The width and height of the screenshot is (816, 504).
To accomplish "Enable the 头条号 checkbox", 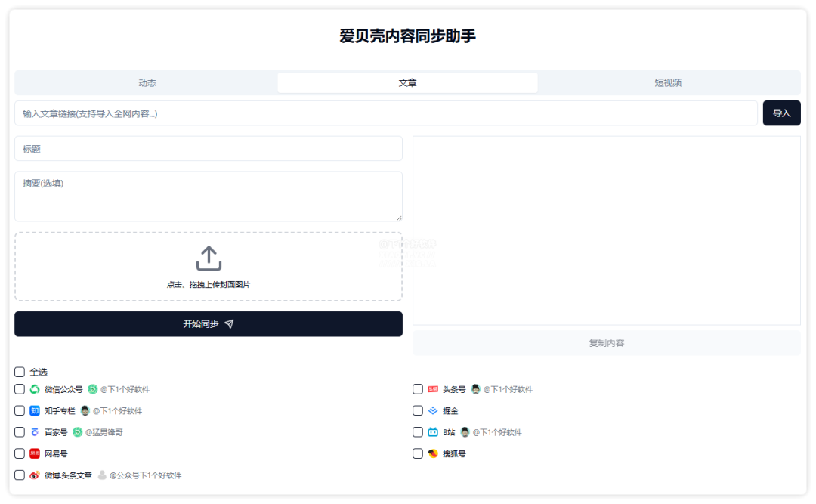I will click(418, 389).
